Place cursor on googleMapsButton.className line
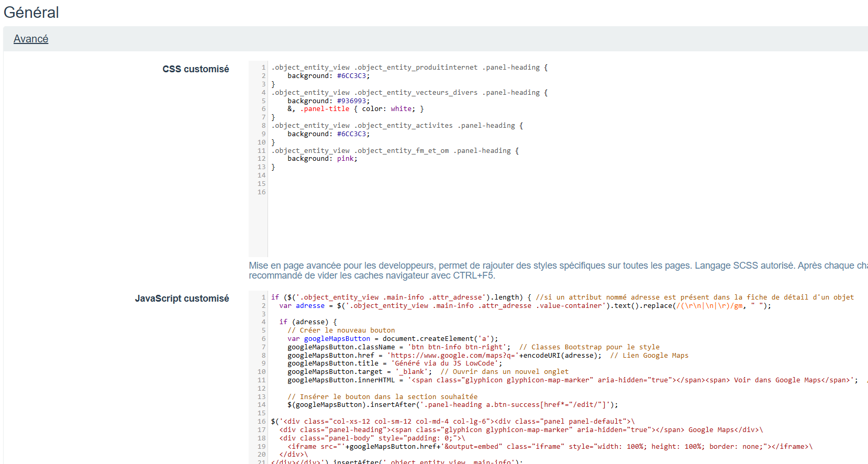Viewport: 868px width, 464px height. coord(346,347)
